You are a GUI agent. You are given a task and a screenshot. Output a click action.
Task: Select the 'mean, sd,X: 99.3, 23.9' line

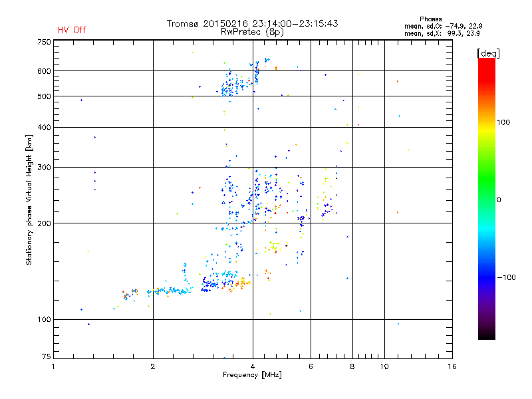[x=442, y=33]
